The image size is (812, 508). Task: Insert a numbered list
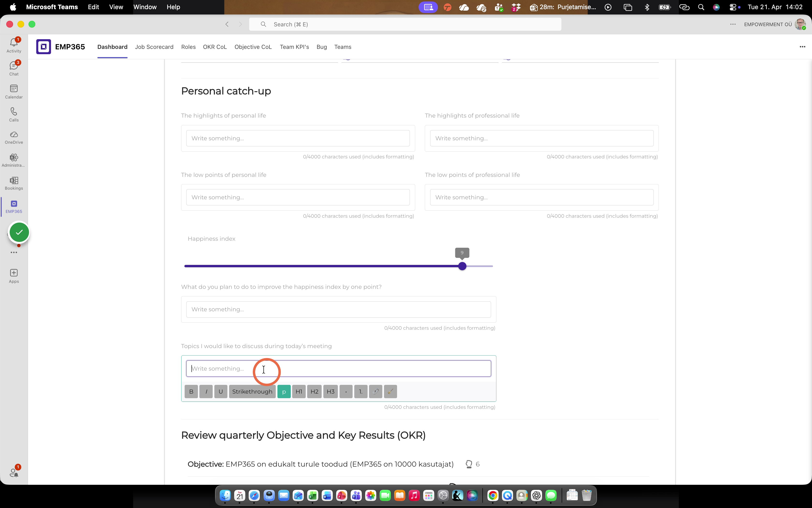tap(361, 391)
